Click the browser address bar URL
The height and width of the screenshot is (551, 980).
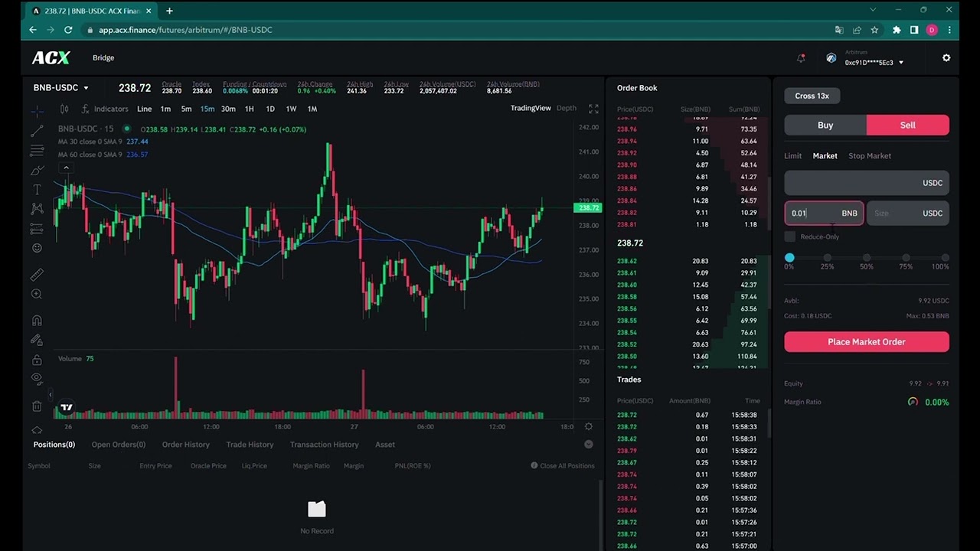185,30
